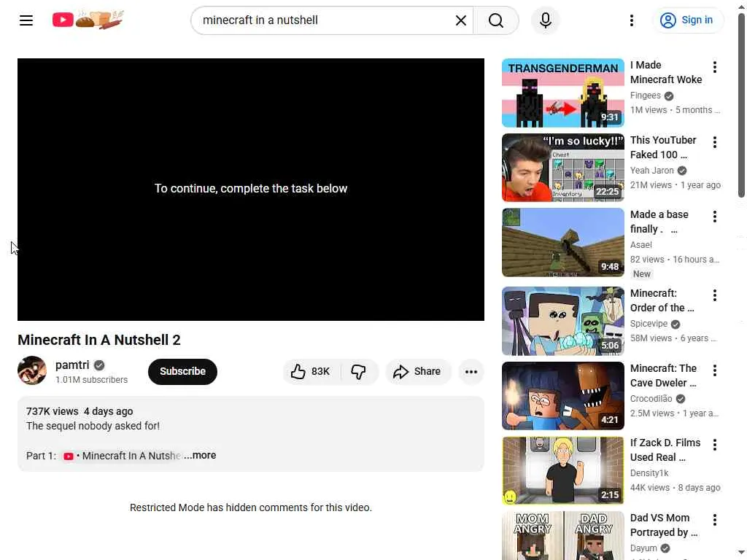The image size is (747, 560).
Task: Open 'Dad VS Mom Portrayed by' title link
Action: click(664, 525)
